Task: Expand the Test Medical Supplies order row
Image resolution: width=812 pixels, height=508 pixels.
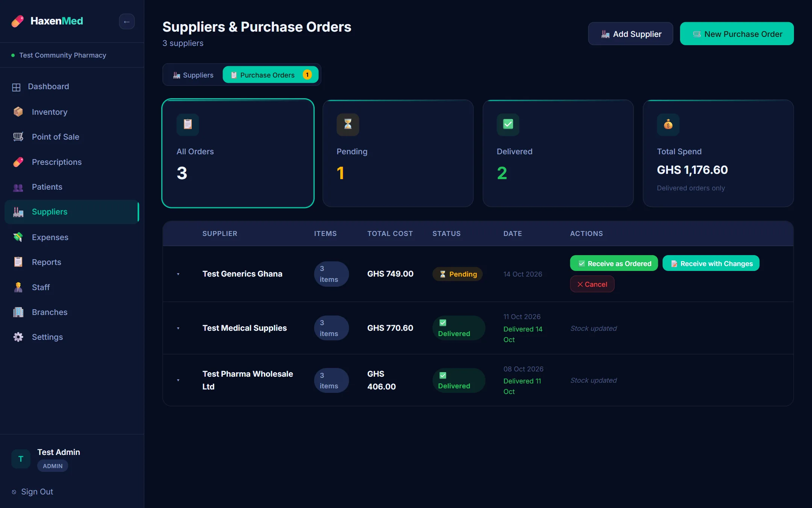Action: click(x=178, y=328)
